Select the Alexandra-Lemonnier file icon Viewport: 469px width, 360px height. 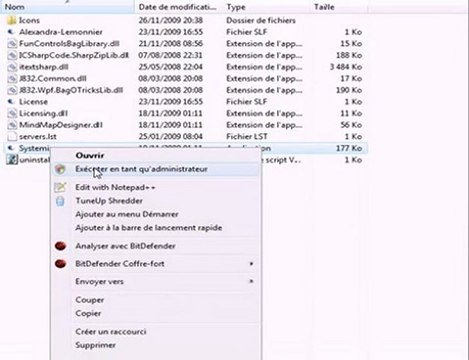11,32
